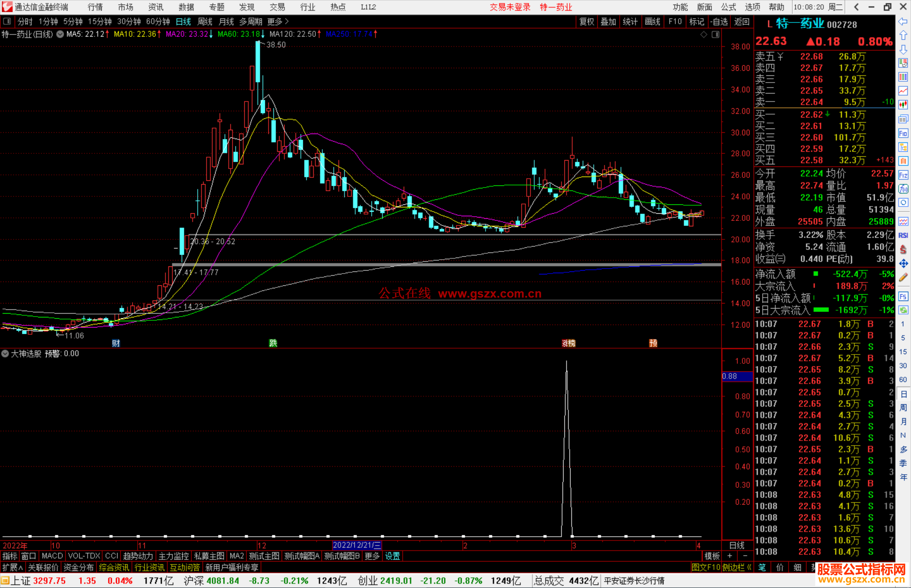Expand the 扩展 panel arrow
Image resolution: width=911 pixels, height=588 pixels.
pos(13,567)
